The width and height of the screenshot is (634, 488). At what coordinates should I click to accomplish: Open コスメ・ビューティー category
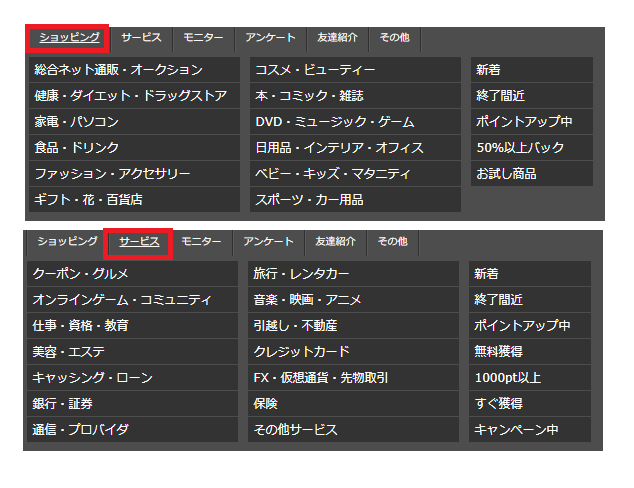pyautogui.click(x=355, y=70)
